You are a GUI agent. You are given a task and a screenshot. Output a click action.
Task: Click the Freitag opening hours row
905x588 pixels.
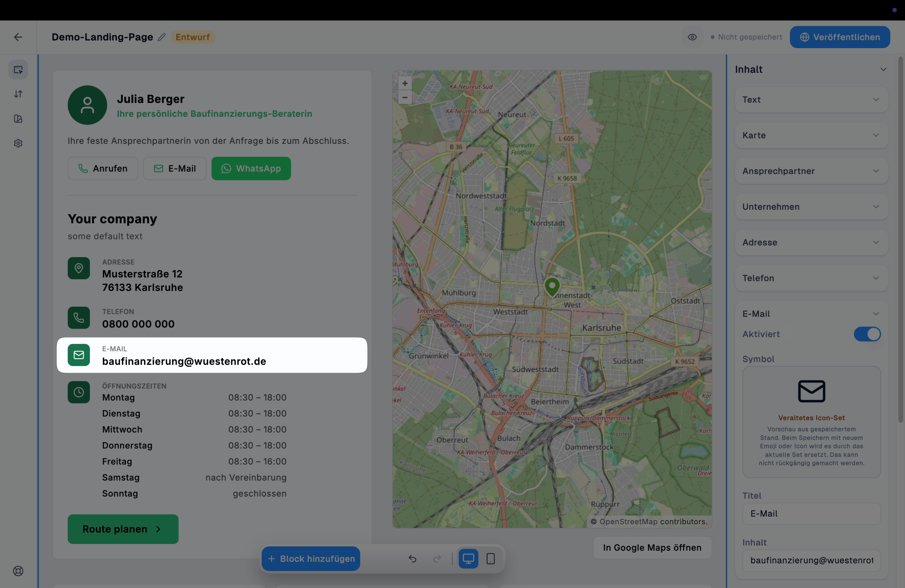click(x=194, y=461)
